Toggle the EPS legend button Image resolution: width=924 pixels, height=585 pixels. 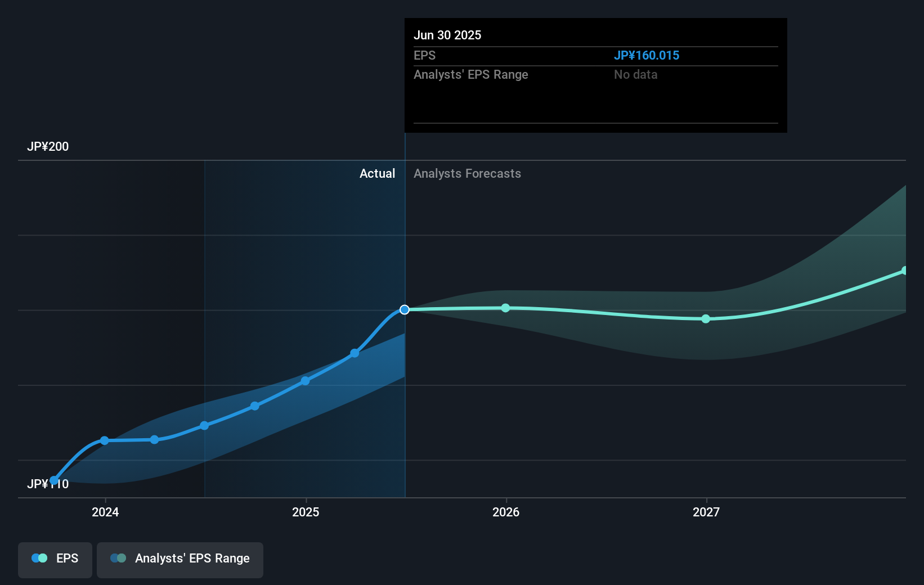[55, 559]
